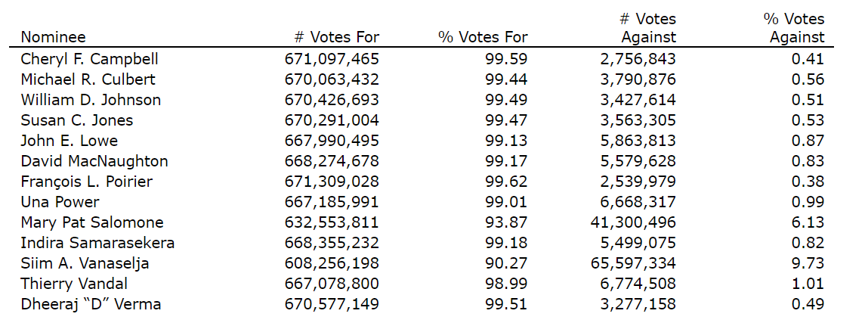Click the '# Votes Against' column header
This screenshot has height=320, width=868.
(x=647, y=28)
